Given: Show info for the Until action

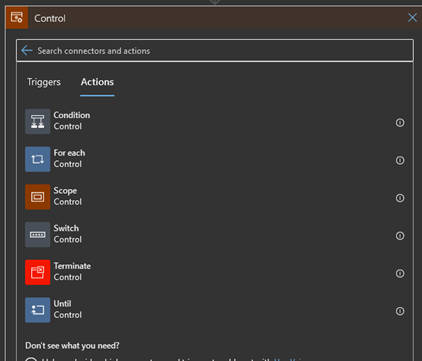Looking at the screenshot, I should click(x=400, y=311).
